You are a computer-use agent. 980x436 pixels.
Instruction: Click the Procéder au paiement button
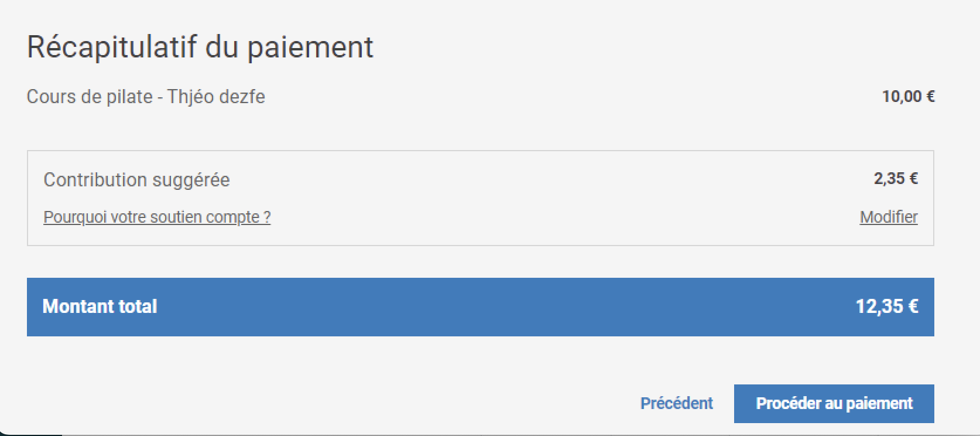834,403
